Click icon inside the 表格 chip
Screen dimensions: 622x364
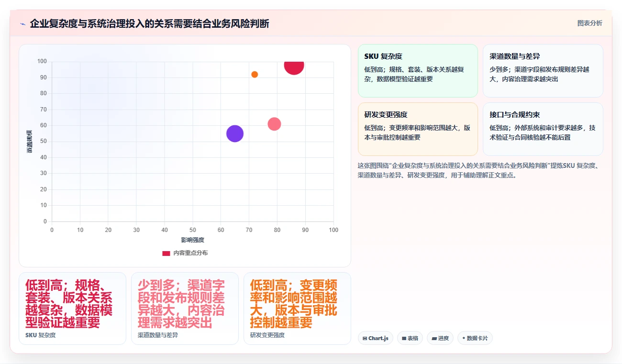(404, 338)
